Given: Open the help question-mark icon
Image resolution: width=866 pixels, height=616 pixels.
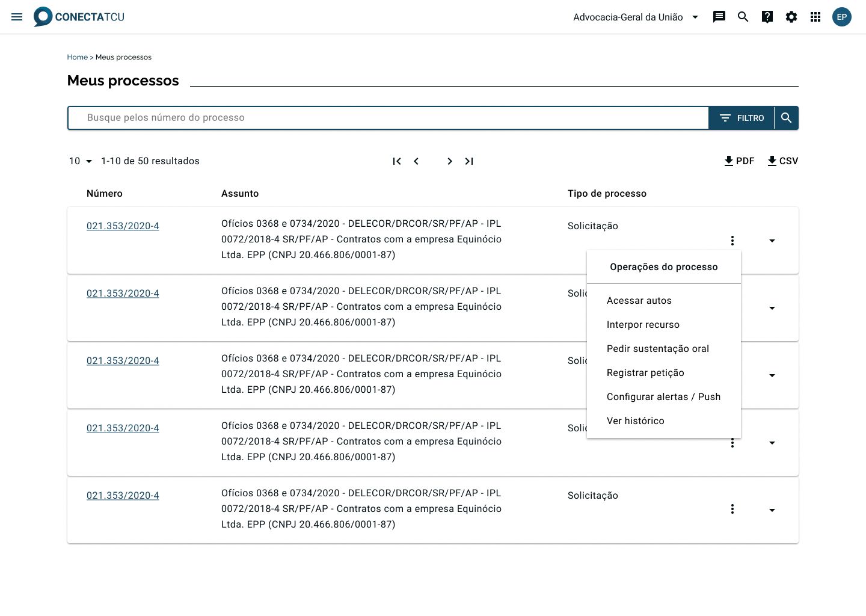Looking at the screenshot, I should tap(767, 17).
